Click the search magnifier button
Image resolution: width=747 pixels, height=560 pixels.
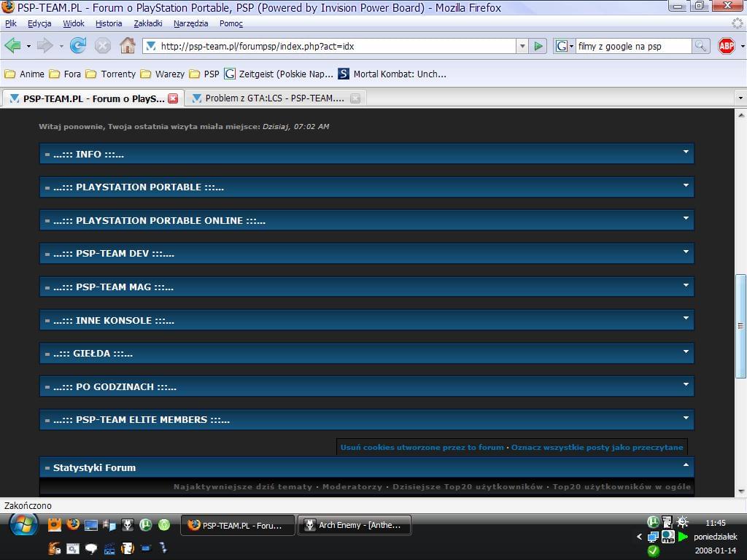700,46
